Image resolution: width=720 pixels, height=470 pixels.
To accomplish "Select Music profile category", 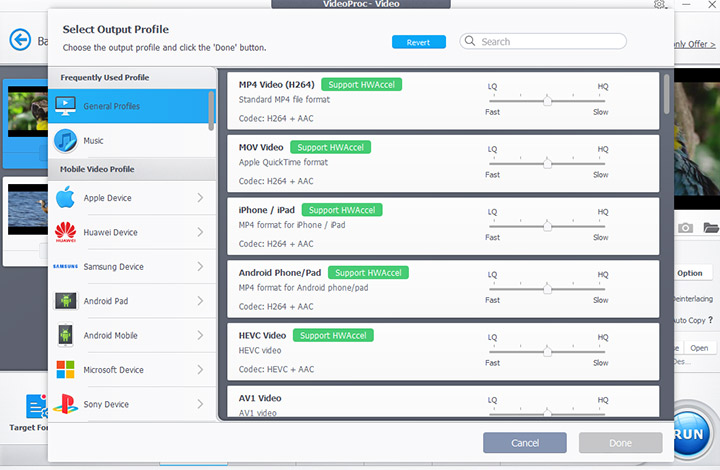I will (x=132, y=140).
